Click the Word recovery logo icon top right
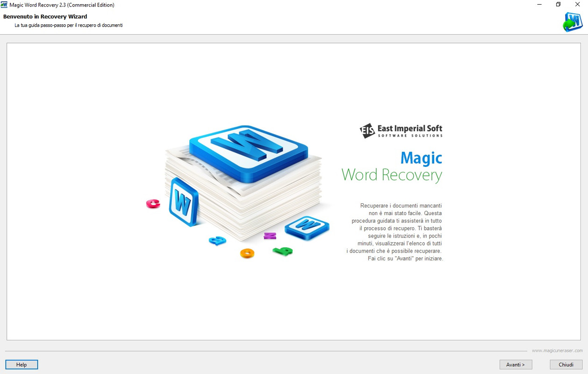This screenshot has height=374, width=588. click(573, 22)
